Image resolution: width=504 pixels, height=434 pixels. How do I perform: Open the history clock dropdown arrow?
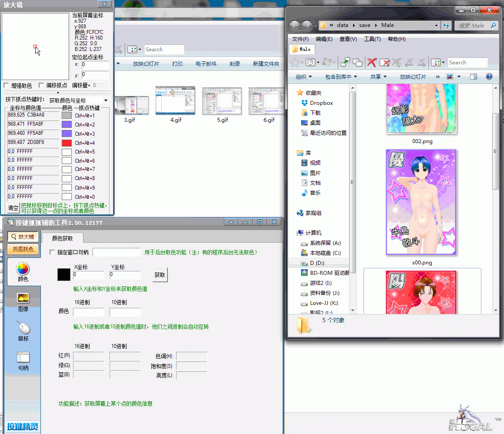coord(318,62)
